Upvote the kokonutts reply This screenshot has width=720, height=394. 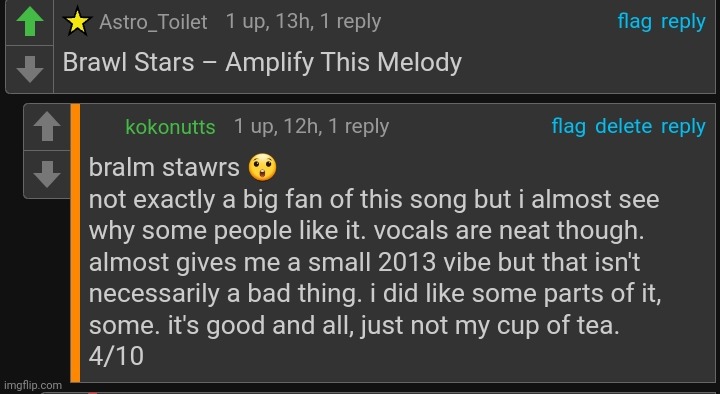(47, 126)
